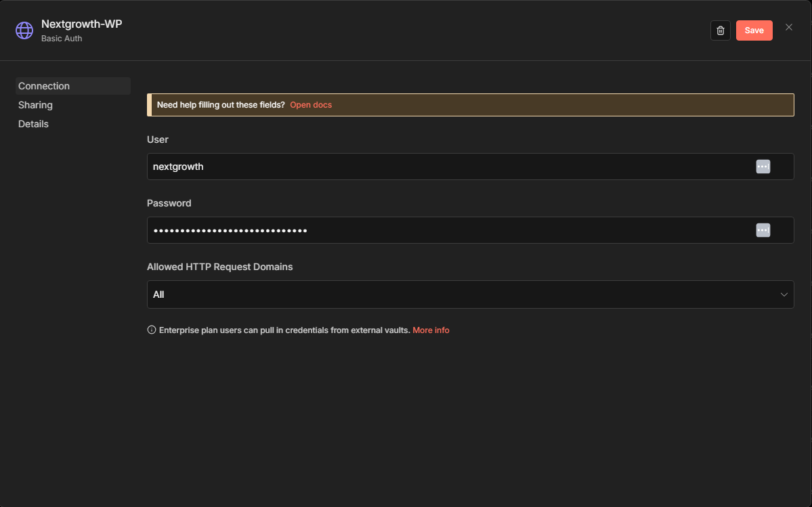Focus the User field containing nextgrowth
Viewport: 812px width, 507px height.
tap(447, 167)
